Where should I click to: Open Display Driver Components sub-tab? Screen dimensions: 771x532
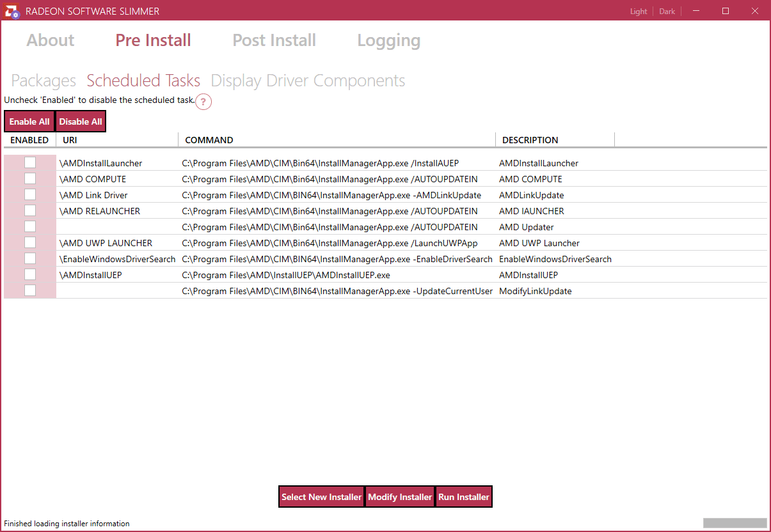[x=308, y=81]
